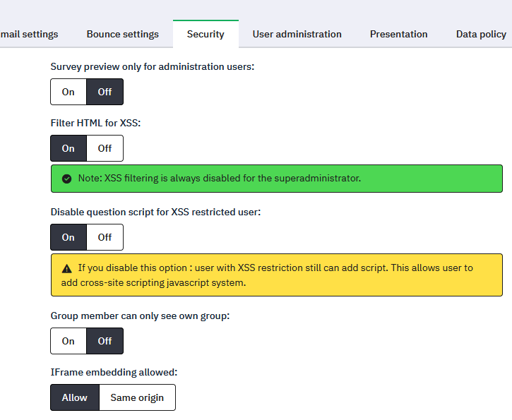512x420 pixels.
Task: Choose Same origin for IFrame embedding
Action: pyautogui.click(x=137, y=397)
